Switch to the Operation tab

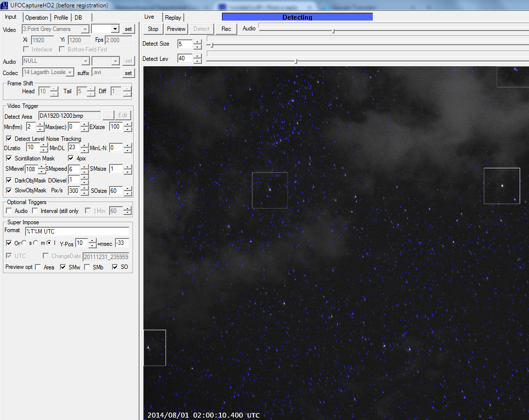tap(36, 18)
